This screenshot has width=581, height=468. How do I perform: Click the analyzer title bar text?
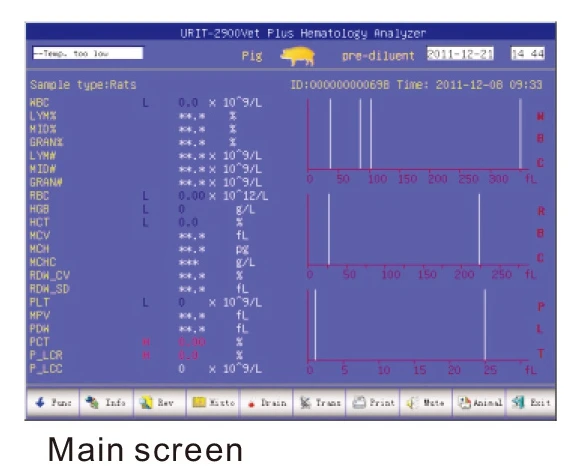[x=303, y=33]
